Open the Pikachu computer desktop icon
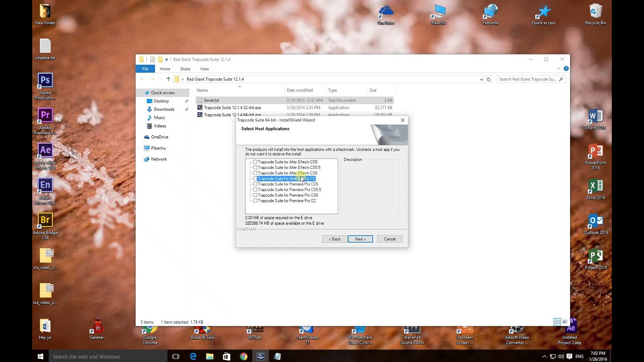Image resolution: width=644 pixels, height=362 pixels. point(439,15)
